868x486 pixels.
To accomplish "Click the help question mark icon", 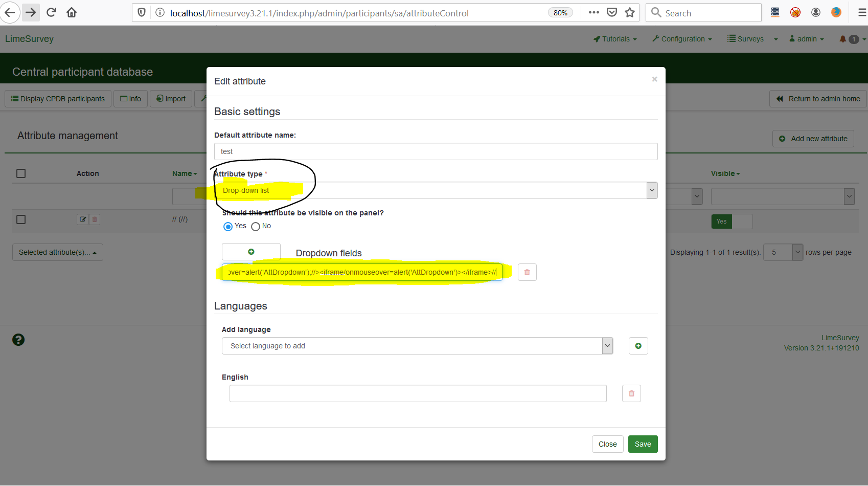I will point(18,340).
